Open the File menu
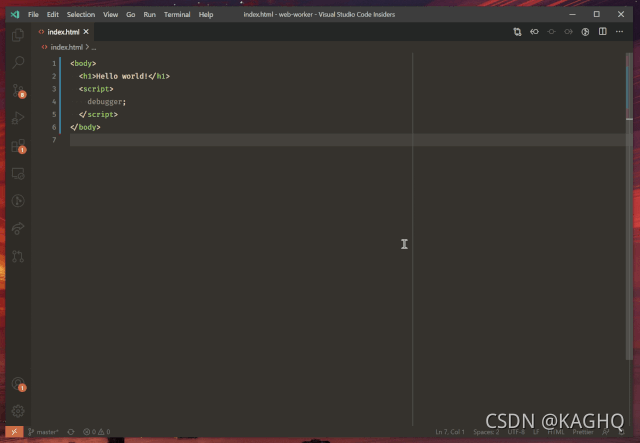 pyautogui.click(x=33, y=15)
